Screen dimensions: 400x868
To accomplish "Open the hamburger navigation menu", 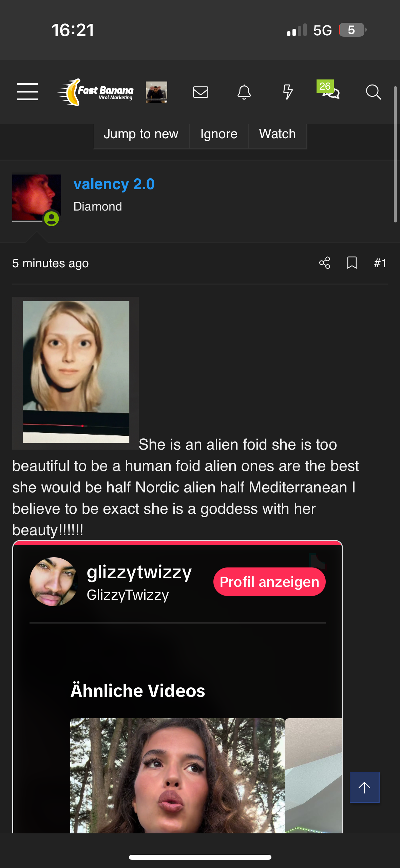I will click(x=27, y=92).
